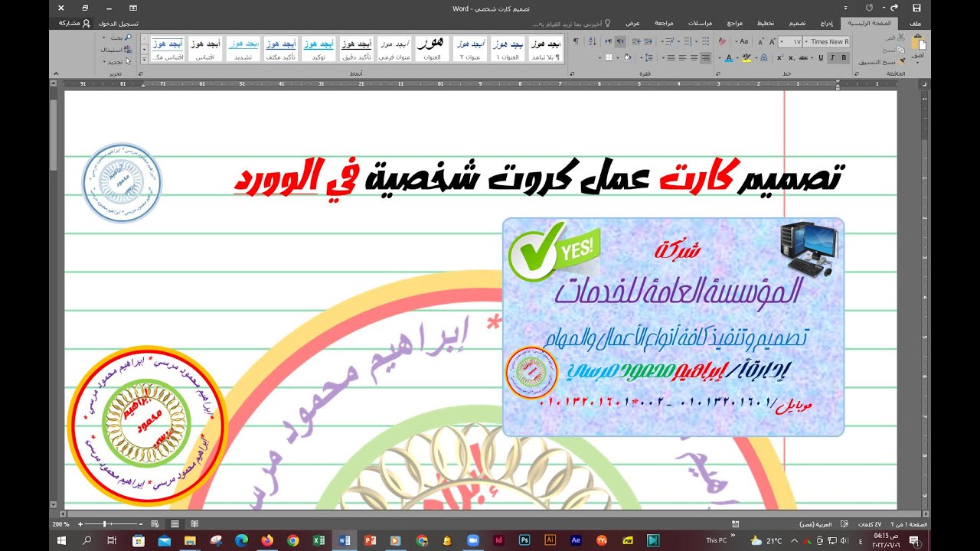This screenshot has height=551, width=980.
Task: Click the Shrink Font icon
Action: click(761, 42)
